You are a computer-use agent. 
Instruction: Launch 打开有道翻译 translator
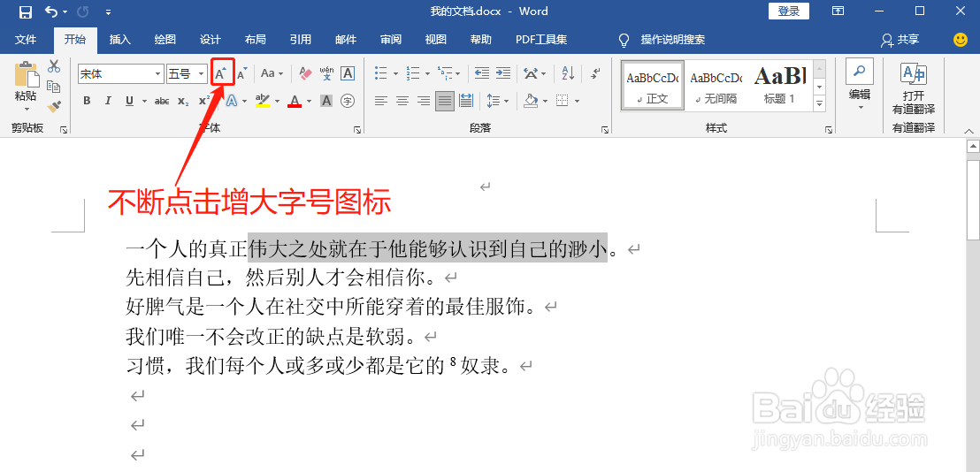913,88
